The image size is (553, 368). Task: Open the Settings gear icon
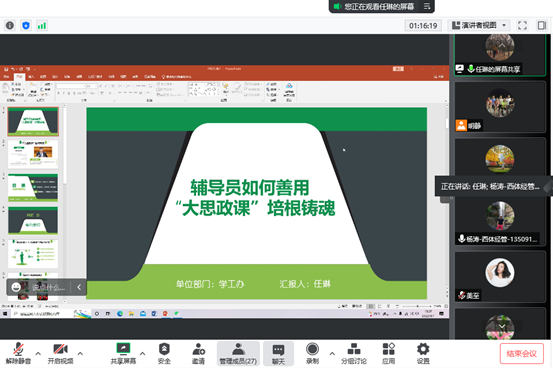(x=423, y=349)
